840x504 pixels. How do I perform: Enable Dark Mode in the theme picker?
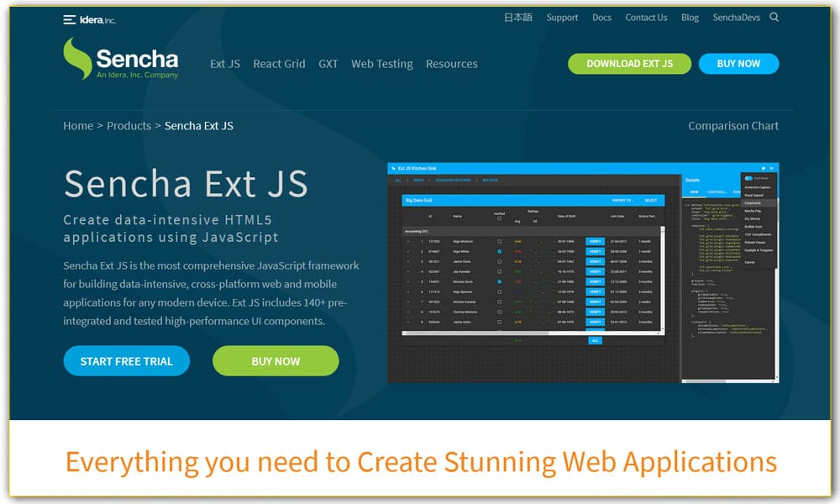click(750, 178)
